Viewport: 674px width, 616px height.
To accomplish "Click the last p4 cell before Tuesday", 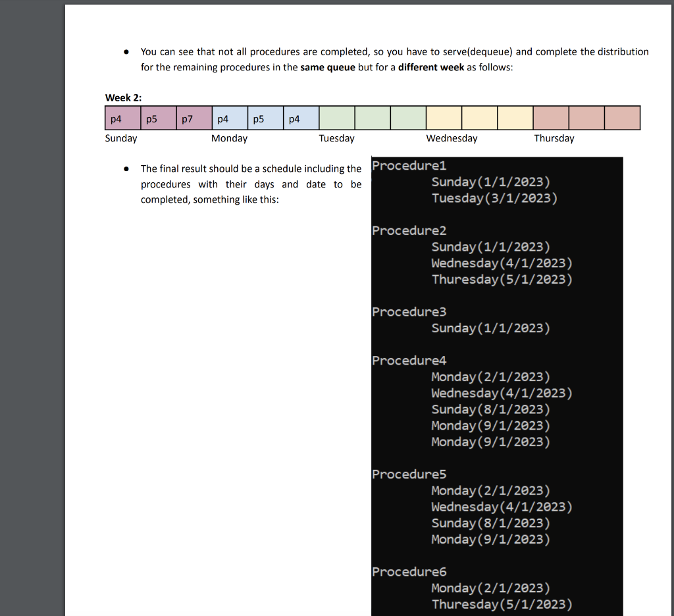I will click(299, 117).
